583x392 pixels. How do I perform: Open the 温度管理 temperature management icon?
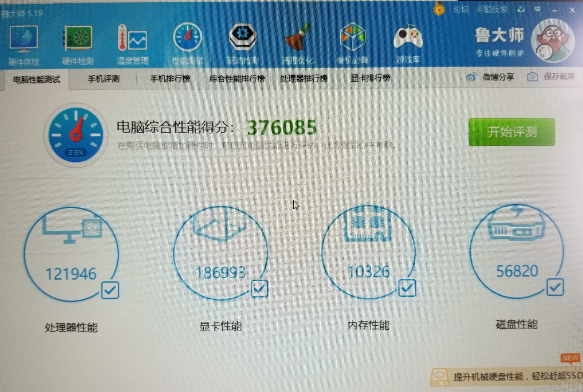pos(133,44)
